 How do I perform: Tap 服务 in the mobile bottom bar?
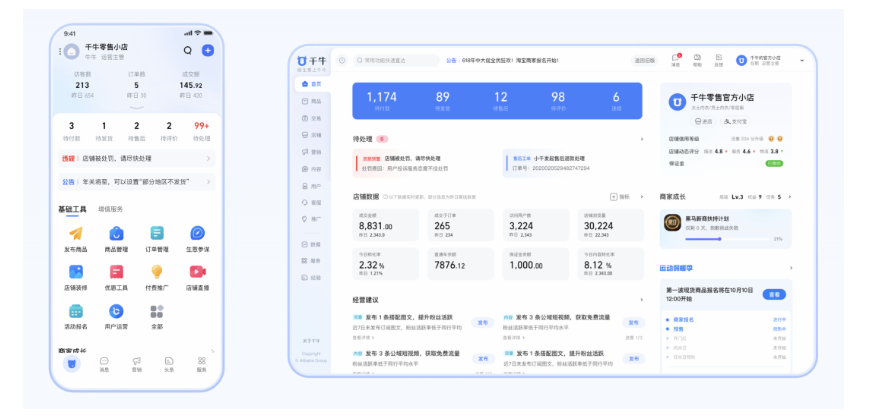(201, 365)
